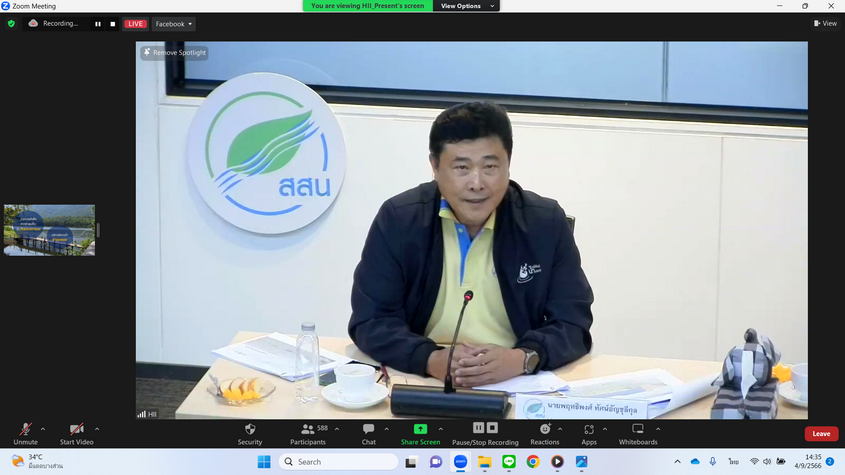Viewport: 845px width, 475px height.
Task: Open the Participants panel
Action: tap(307, 431)
